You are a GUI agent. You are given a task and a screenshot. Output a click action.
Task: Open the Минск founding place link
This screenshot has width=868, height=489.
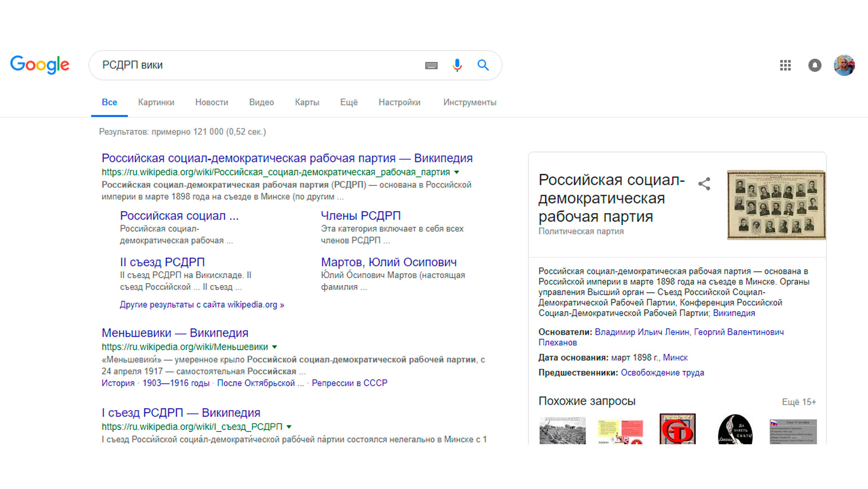(x=675, y=358)
